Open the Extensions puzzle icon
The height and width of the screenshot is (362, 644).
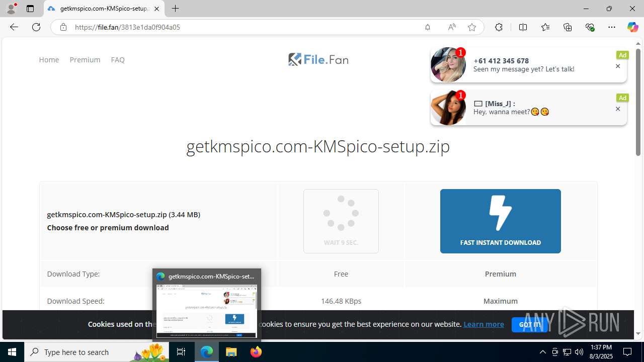[x=499, y=27]
